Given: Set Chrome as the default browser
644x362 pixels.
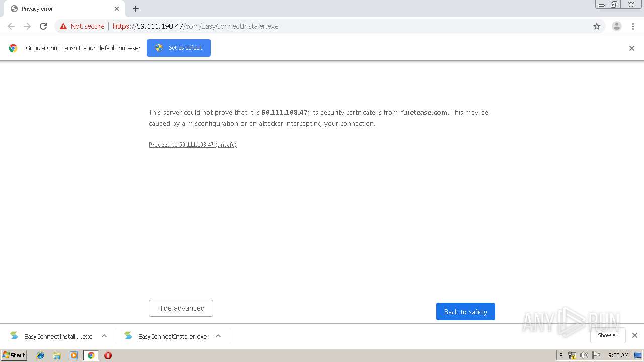Looking at the screenshot, I should pyautogui.click(x=179, y=48).
